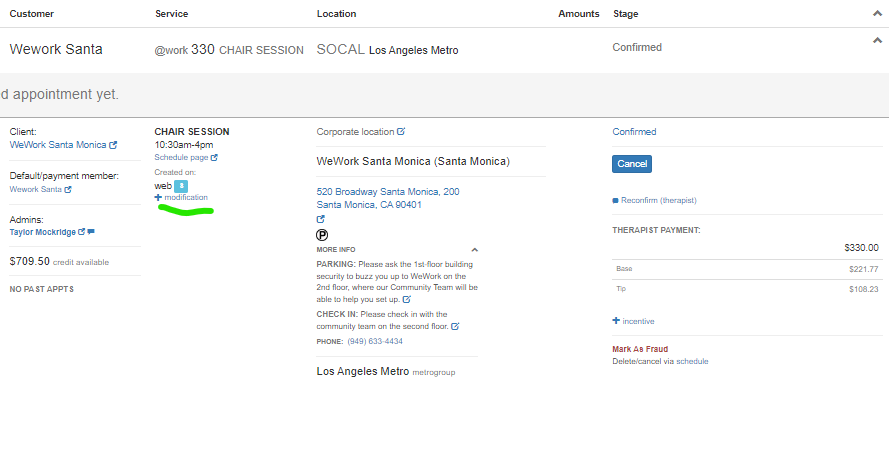Click the parking P circle icon
The image size is (893, 456).
coord(322,235)
